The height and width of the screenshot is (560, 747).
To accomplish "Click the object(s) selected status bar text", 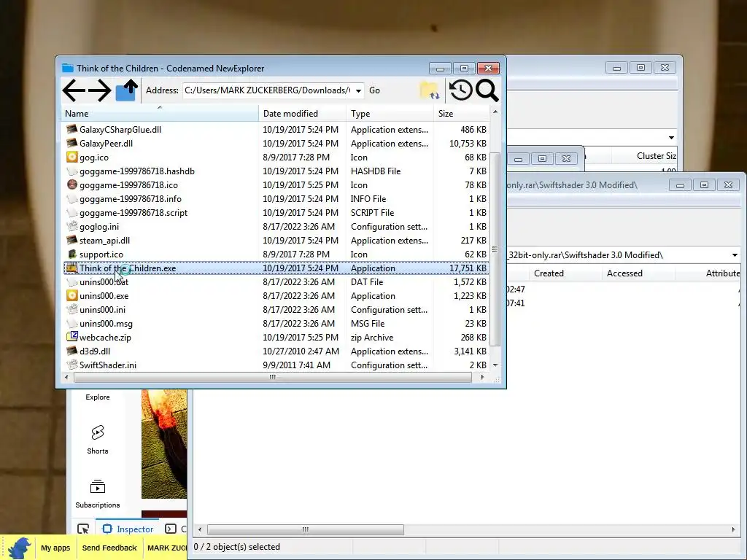I will (x=237, y=547).
